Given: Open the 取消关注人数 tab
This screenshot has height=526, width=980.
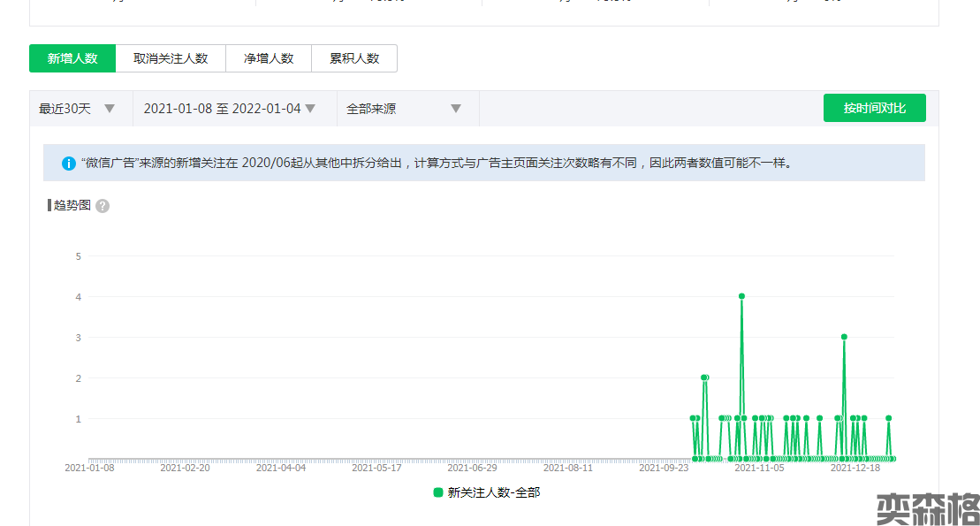Looking at the screenshot, I should coord(171,58).
